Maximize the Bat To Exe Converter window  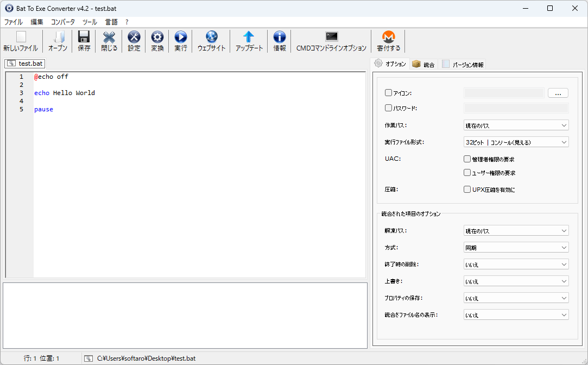coord(550,8)
